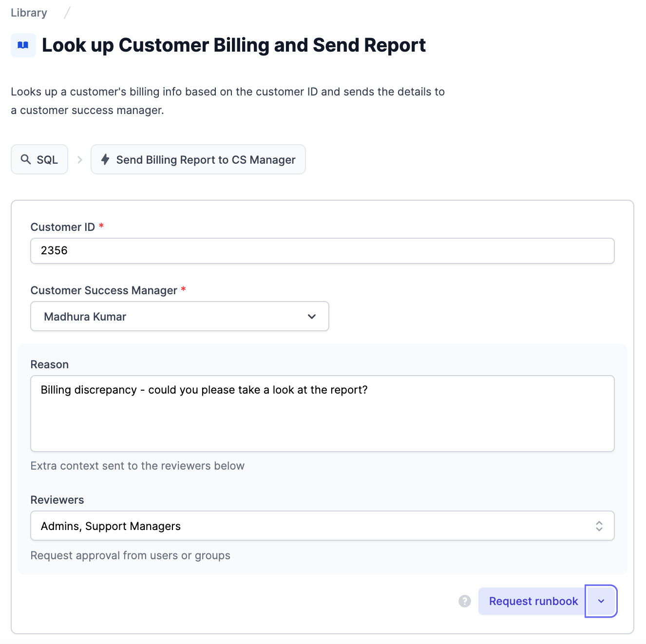Click into the Reason text area
Image resolution: width=646 pixels, height=644 pixels.
[323, 414]
